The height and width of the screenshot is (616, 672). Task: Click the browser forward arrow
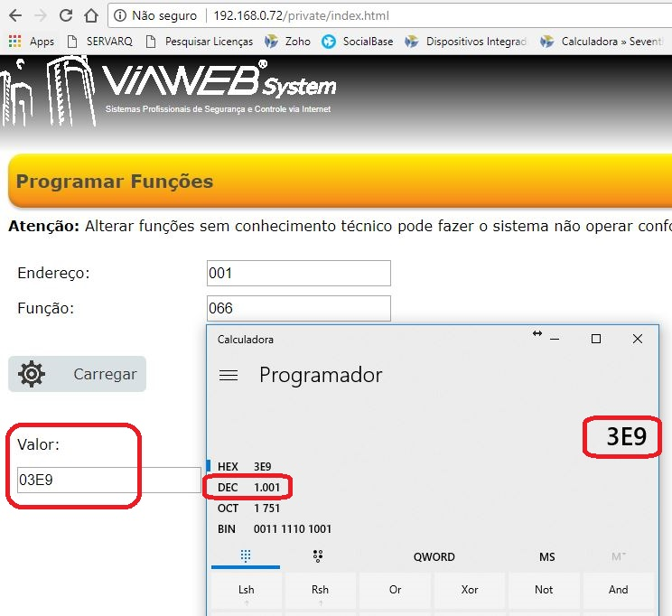(x=41, y=16)
